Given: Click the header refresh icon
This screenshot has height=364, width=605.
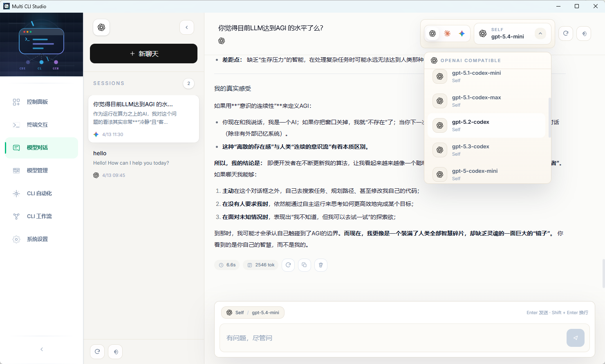Looking at the screenshot, I should [566, 33].
